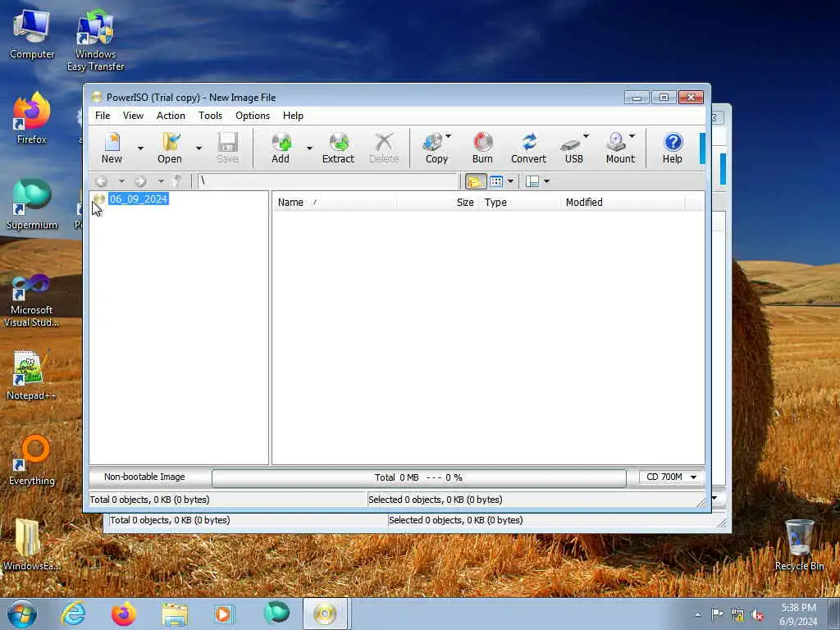840x630 pixels.
Task: Click the pane layout icon
Action: (532, 181)
